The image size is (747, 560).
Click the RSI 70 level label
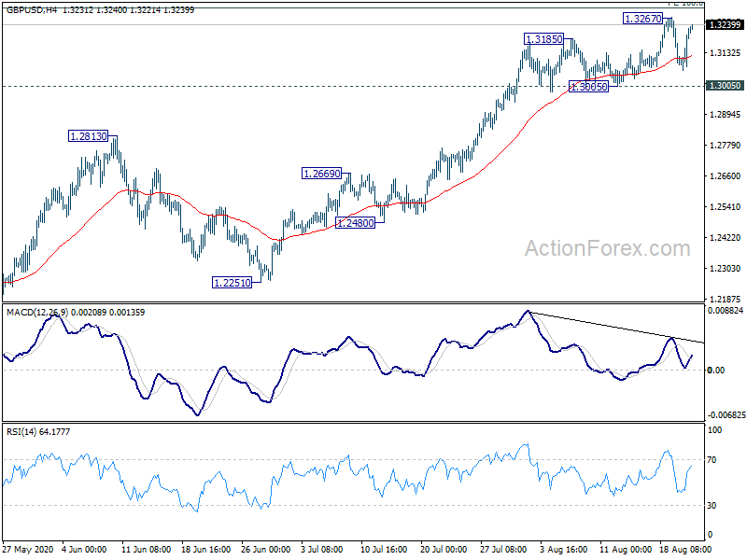[712, 460]
